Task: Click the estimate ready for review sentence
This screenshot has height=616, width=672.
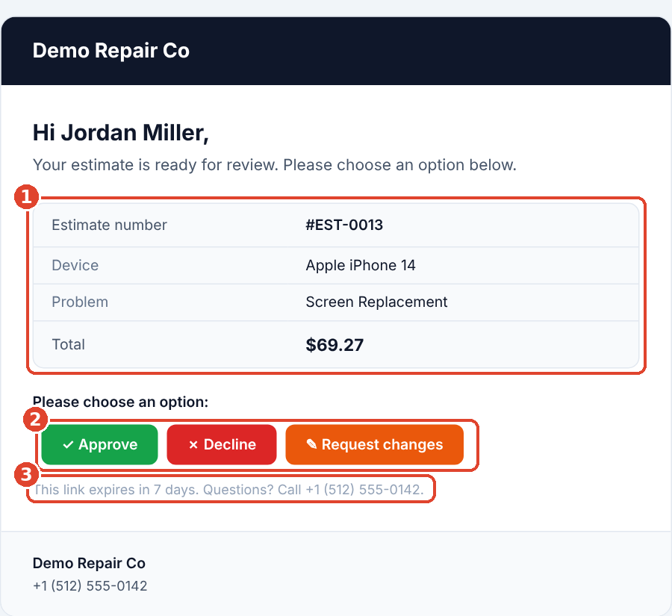Action: click(x=275, y=165)
